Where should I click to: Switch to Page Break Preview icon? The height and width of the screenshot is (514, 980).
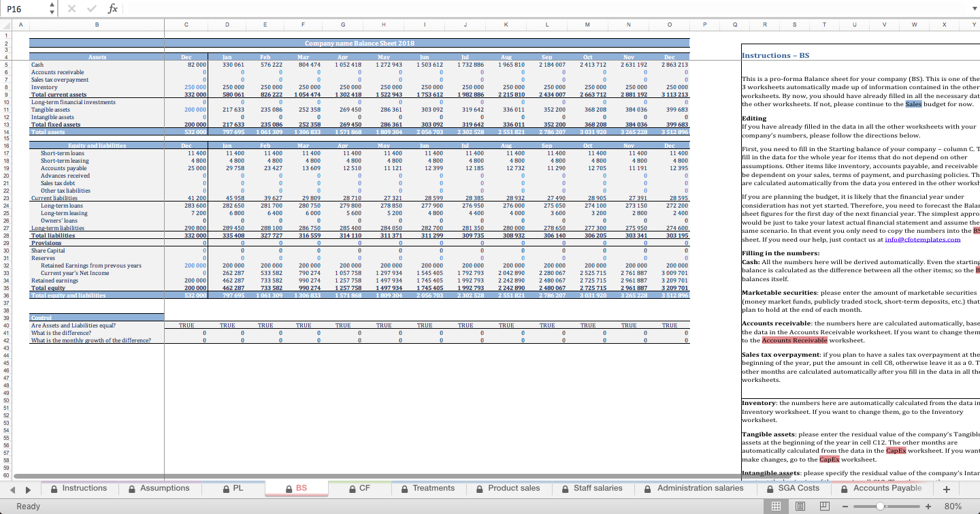(x=824, y=506)
